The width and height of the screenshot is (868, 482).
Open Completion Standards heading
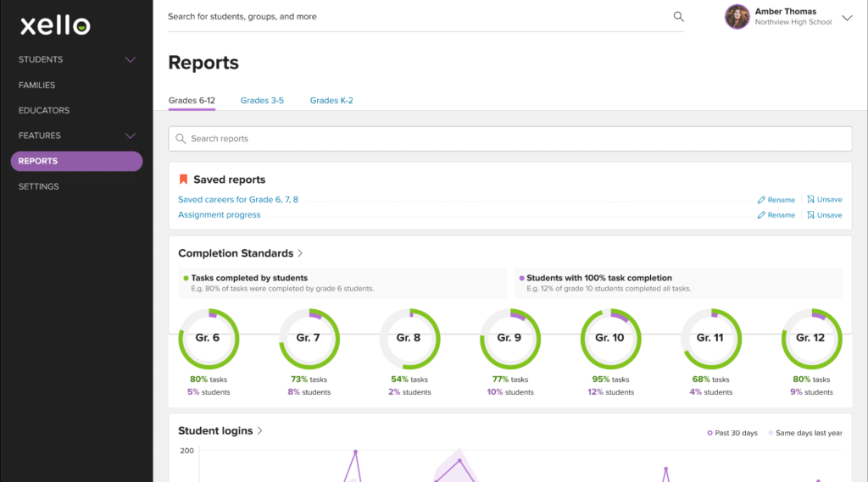236,253
